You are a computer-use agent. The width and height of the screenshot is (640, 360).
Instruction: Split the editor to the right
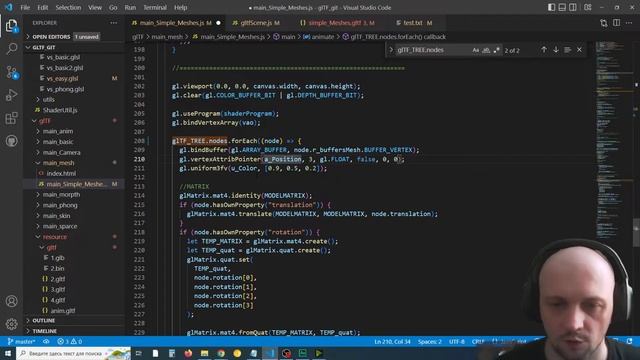pos(616,23)
